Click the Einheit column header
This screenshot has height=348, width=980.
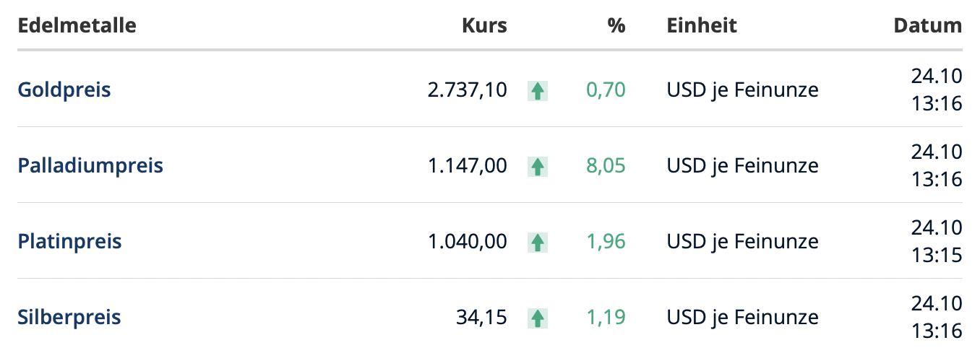point(702,26)
